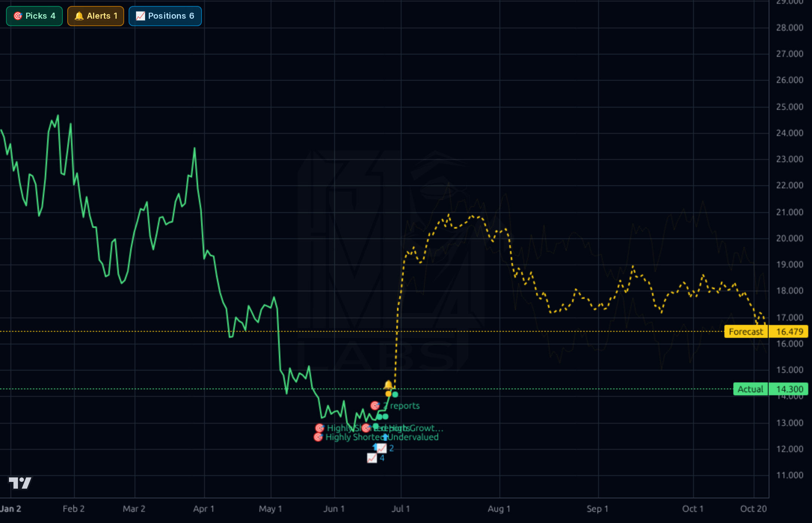
Task: Click the Aug 1 date label
Action: [499, 509]
